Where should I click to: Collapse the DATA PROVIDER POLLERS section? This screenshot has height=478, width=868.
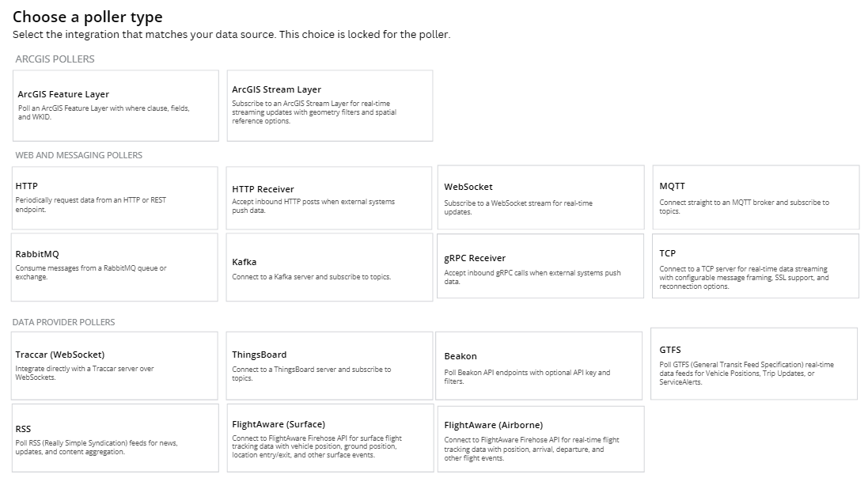[66, 321]
